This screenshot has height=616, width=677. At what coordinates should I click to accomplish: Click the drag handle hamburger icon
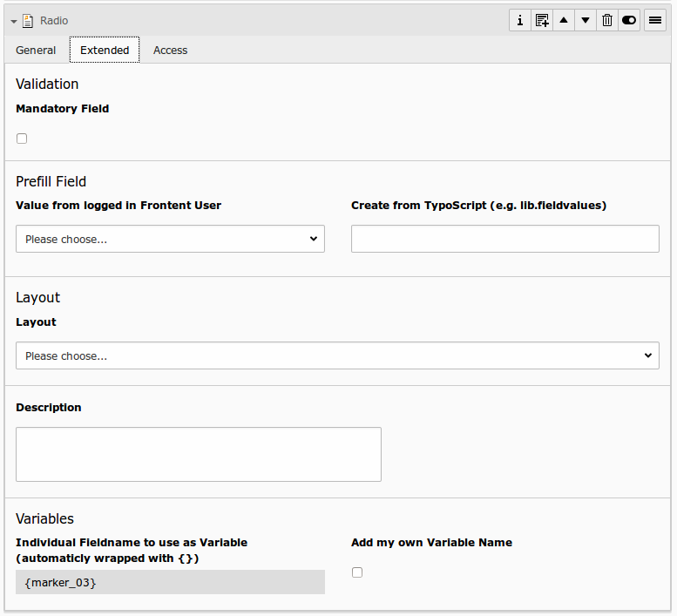(655, 20)
